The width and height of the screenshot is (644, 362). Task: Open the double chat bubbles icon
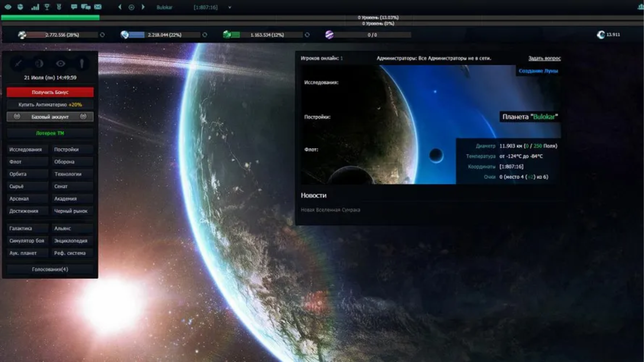(x=86, y=7)
